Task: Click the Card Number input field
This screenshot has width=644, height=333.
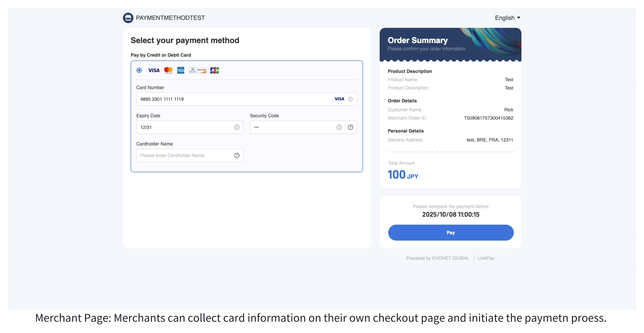Action: point(246,99)
